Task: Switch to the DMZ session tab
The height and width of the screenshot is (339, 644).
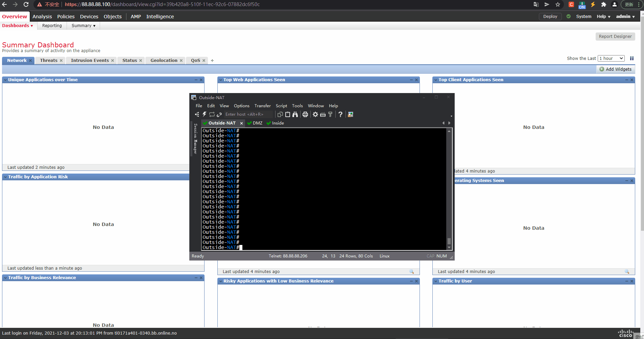Action: [x=255, y=123]
